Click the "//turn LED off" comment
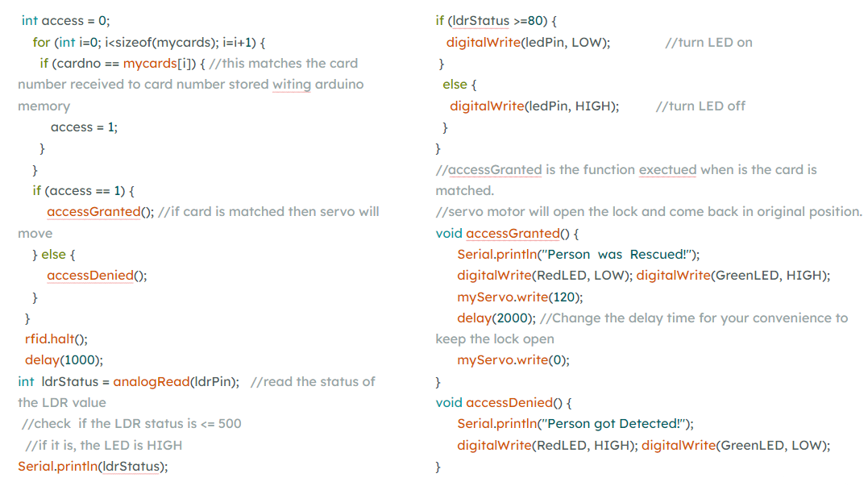The width and height of the screenshot is (868, 486). click(700, 106)
